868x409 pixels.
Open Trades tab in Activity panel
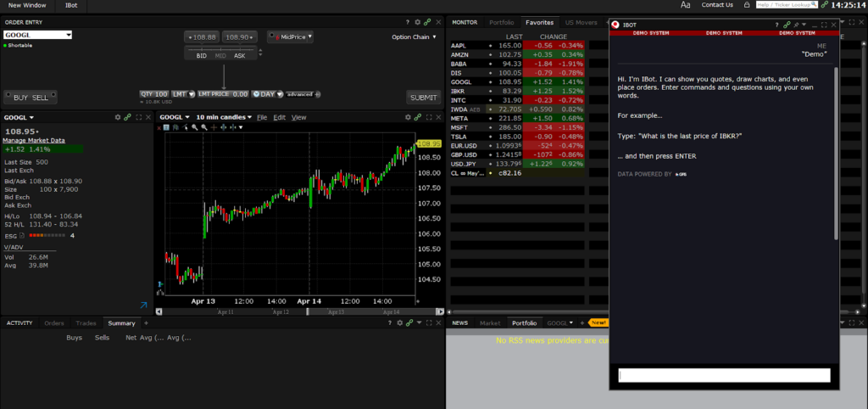tap(86, 323)
